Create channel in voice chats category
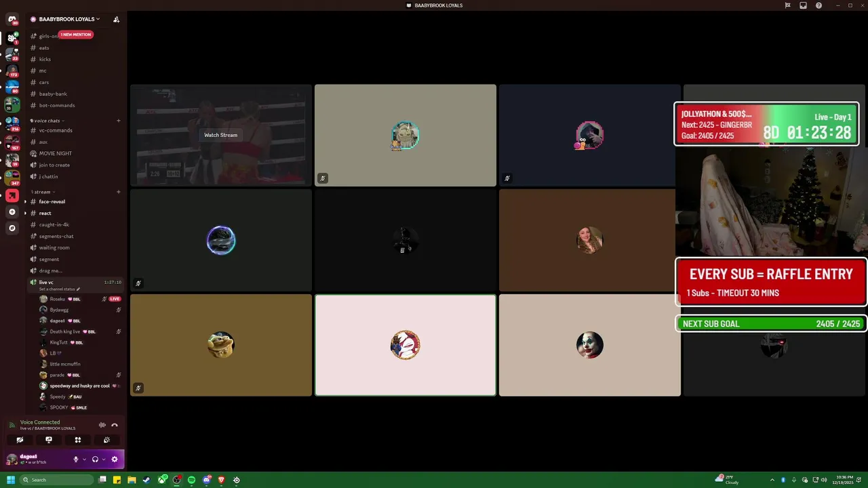Image resolution: width=868 pixels, height=488 pixels. [118, 121]
